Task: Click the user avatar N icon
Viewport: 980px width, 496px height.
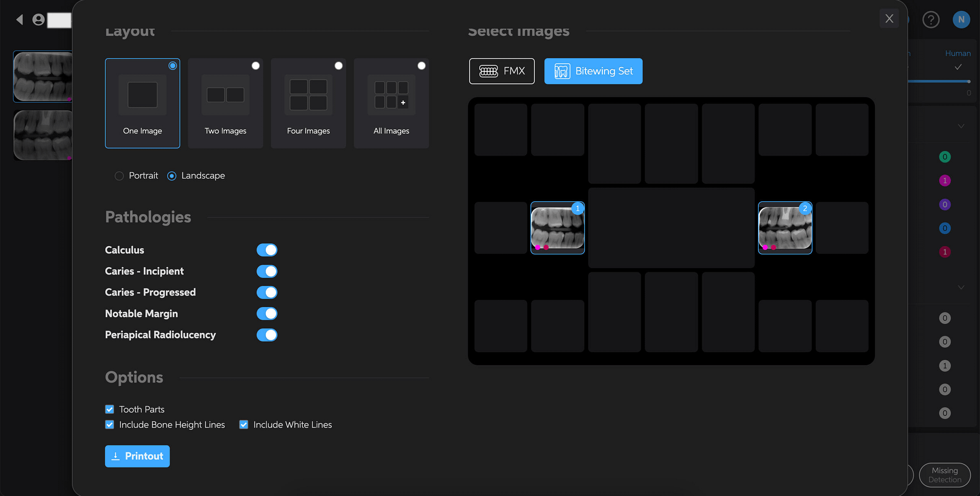Action: (962, 19)
